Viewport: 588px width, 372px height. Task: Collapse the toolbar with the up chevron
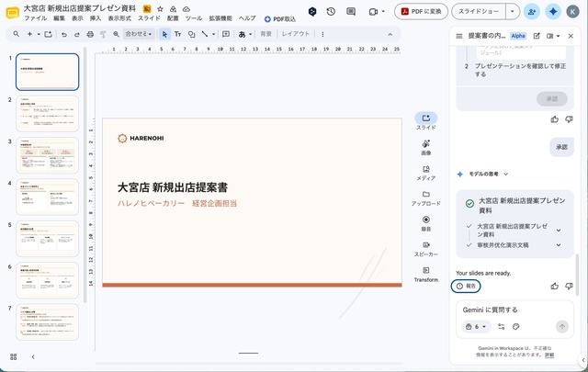click(x=390, y=34)
